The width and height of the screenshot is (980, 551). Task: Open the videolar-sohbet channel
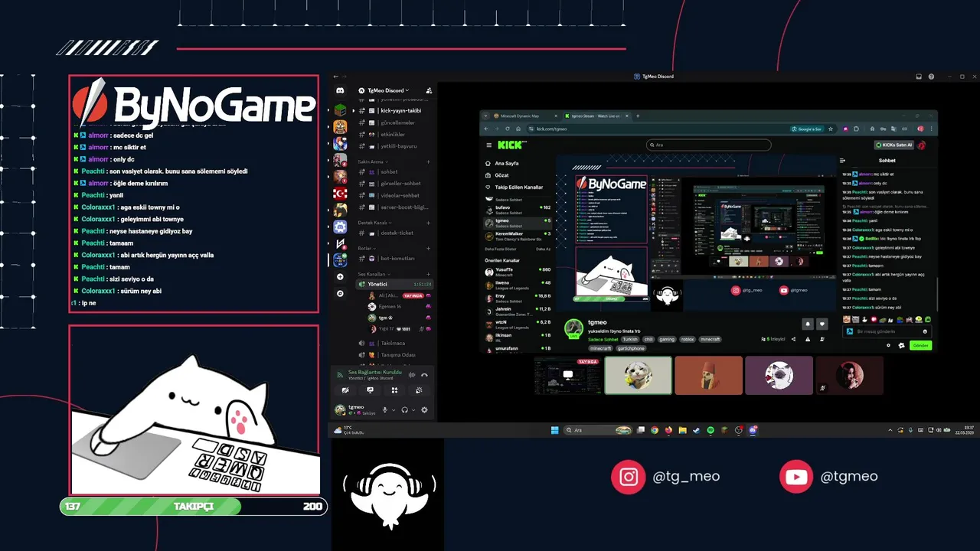pyautogui.click(x=395, y=195)
